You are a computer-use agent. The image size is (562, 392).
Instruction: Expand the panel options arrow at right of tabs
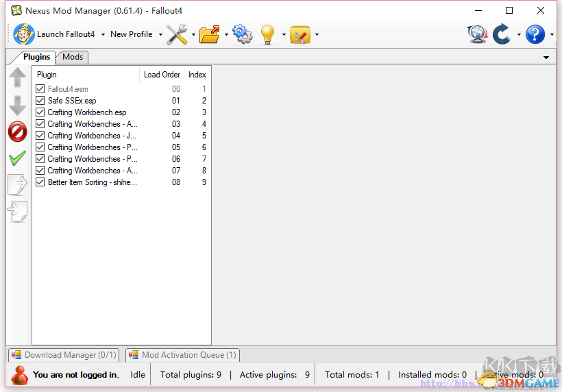546,58
